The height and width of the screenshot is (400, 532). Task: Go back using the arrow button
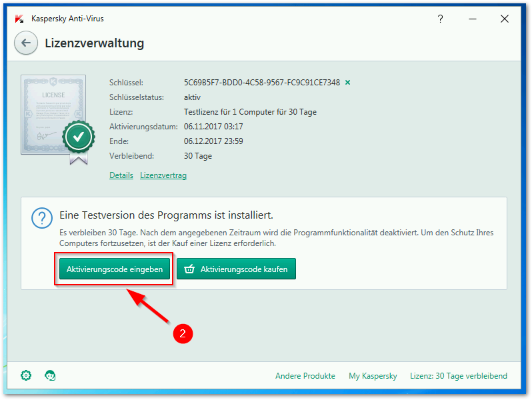point(26,43)
